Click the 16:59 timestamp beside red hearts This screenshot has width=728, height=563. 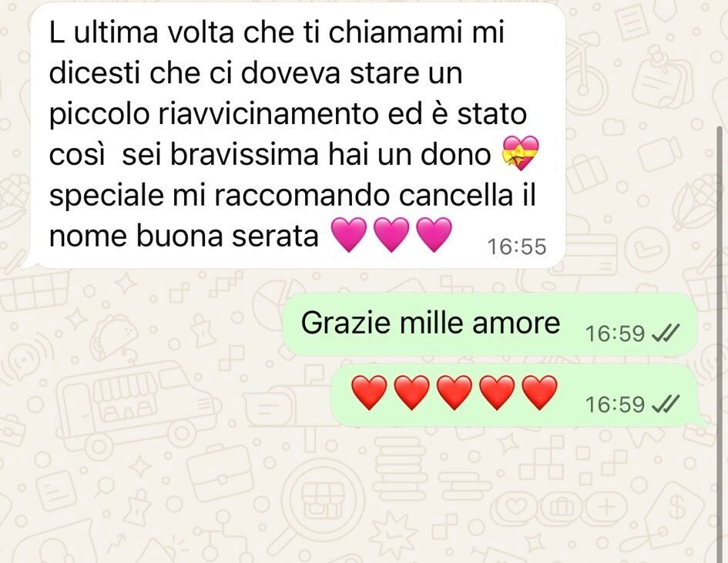pyautogui.click(x=616, y=405)
